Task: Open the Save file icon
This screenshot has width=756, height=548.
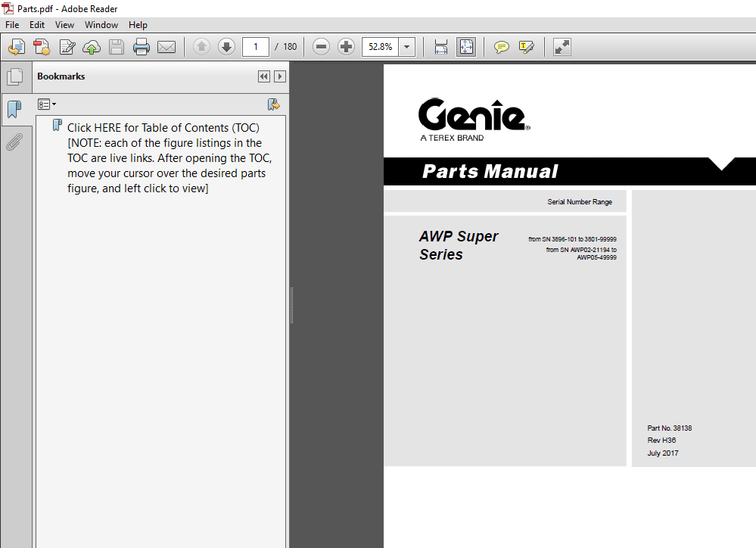Action: pos(116,46)
